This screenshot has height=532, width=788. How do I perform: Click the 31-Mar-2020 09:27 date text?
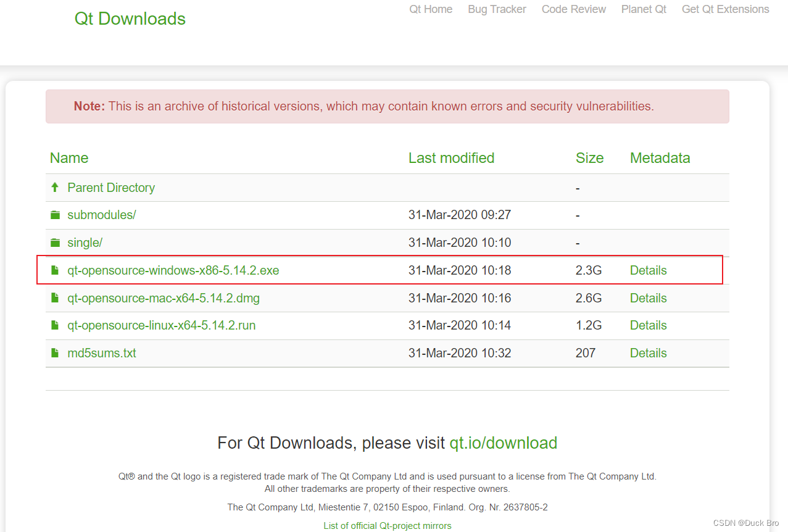tap(460, 215)
